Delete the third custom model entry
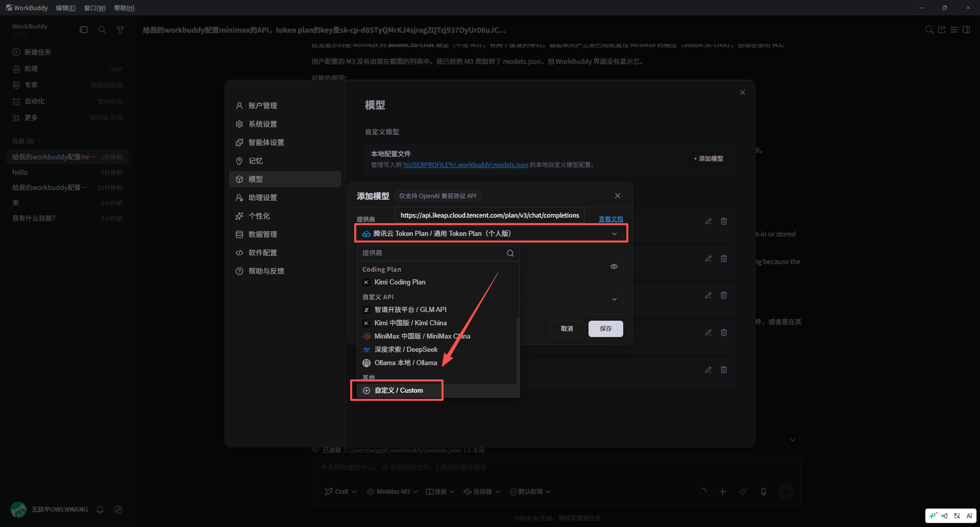 [x=724, y=295]
